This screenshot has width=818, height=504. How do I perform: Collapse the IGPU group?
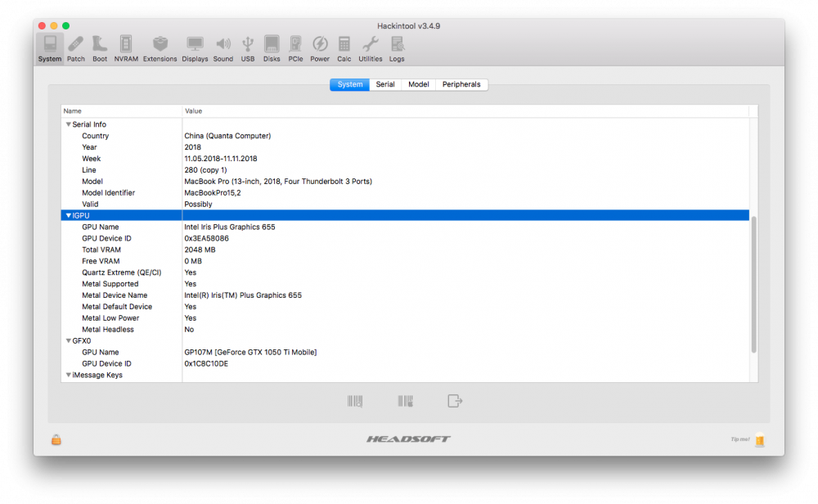[x=69, y=215]
